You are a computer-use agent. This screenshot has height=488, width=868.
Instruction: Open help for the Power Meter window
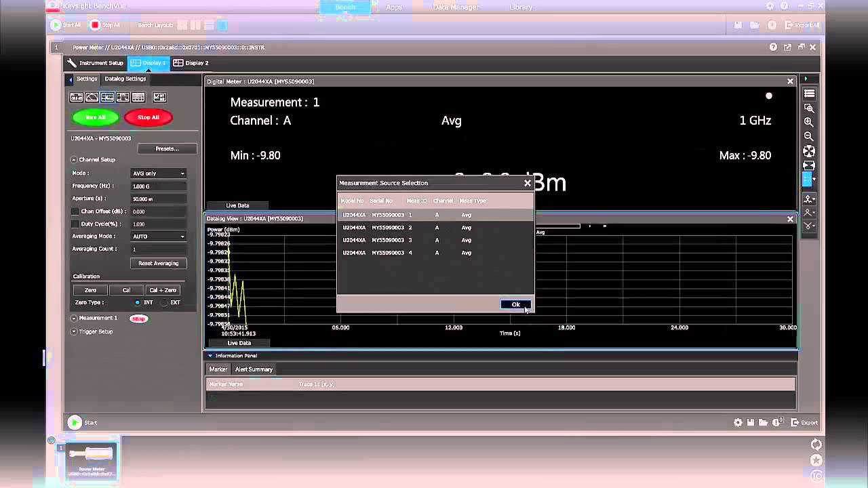point(773,47)
